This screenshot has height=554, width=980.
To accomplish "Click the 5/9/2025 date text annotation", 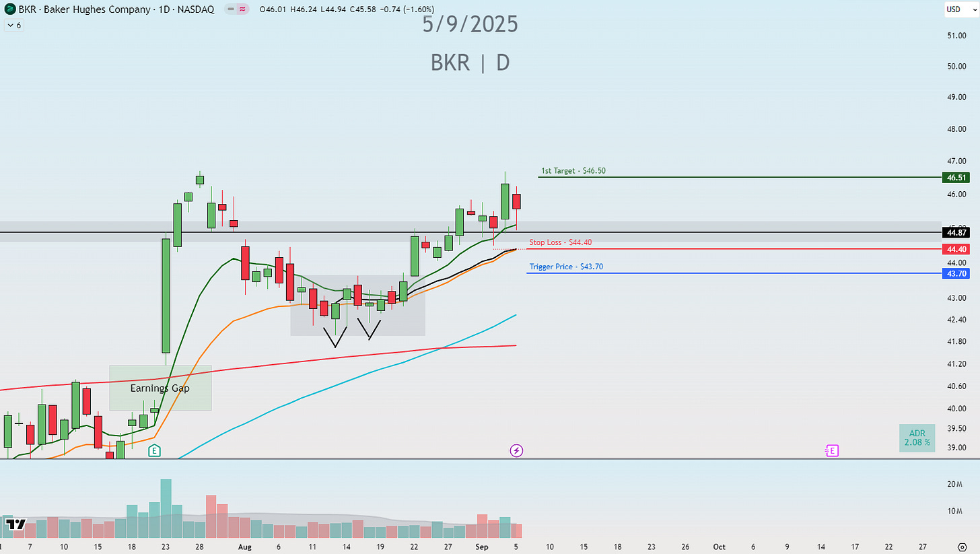I will 470,25.
